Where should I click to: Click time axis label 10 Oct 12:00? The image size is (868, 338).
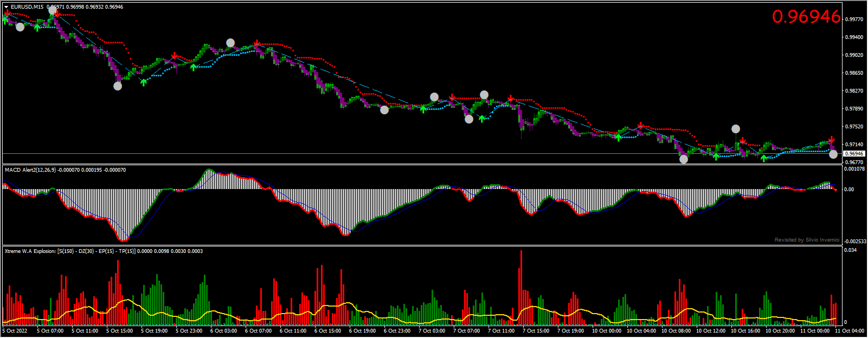tap(711, 330)
